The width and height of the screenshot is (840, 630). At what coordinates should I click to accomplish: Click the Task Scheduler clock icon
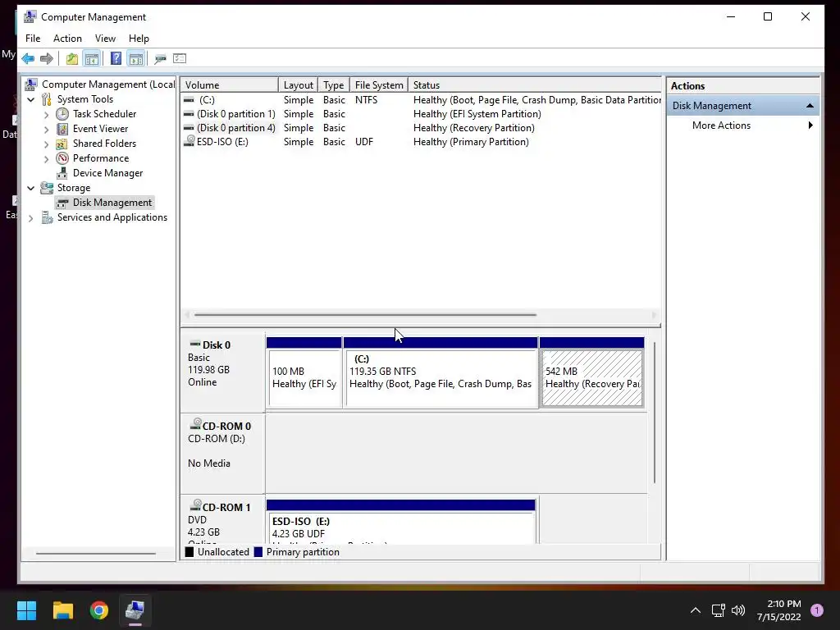pos(62,113)
